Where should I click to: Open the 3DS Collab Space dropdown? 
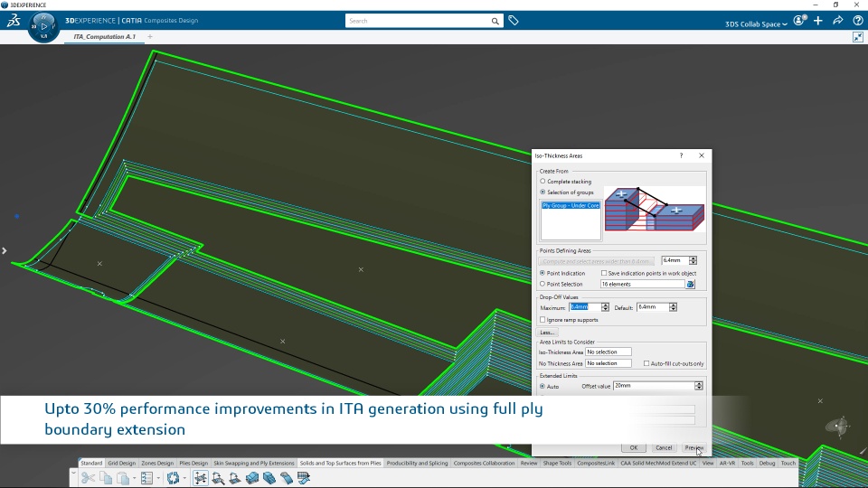click(756, 23)
